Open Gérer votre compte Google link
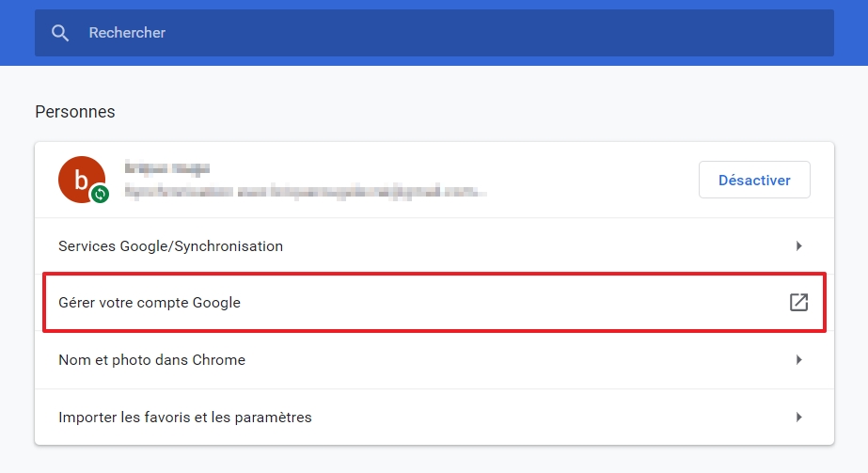Image resolution: width=868 pixels, height=473 pixels. click(150, 303)
